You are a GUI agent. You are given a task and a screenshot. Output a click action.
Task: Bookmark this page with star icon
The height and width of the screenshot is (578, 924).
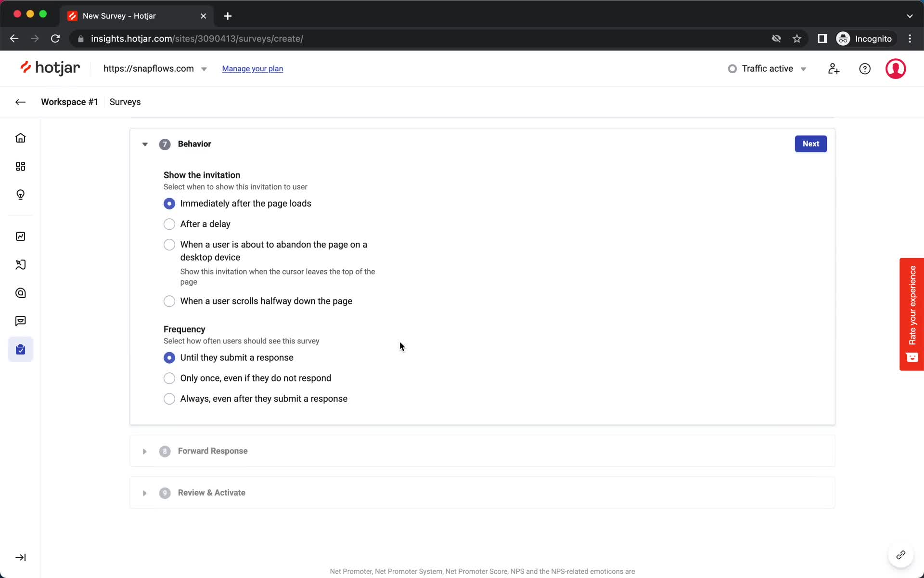click(797, 39)
